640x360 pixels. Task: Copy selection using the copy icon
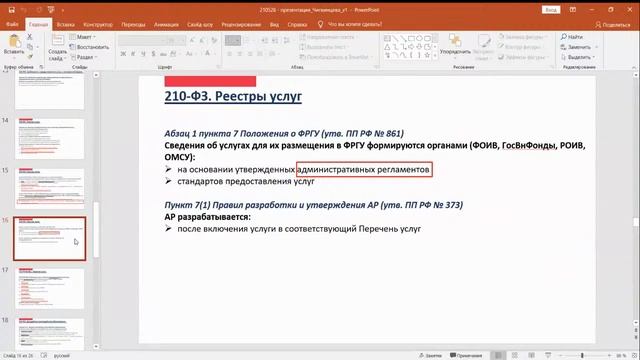click(x=30, y=47)
